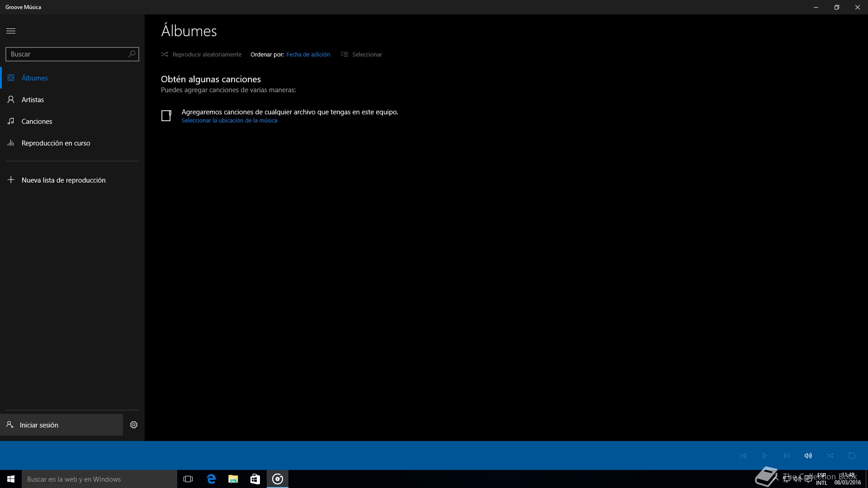Open the hamburger navigation menu
The height and width of the screenshot is (488, 868).
(x=11, y=31)
